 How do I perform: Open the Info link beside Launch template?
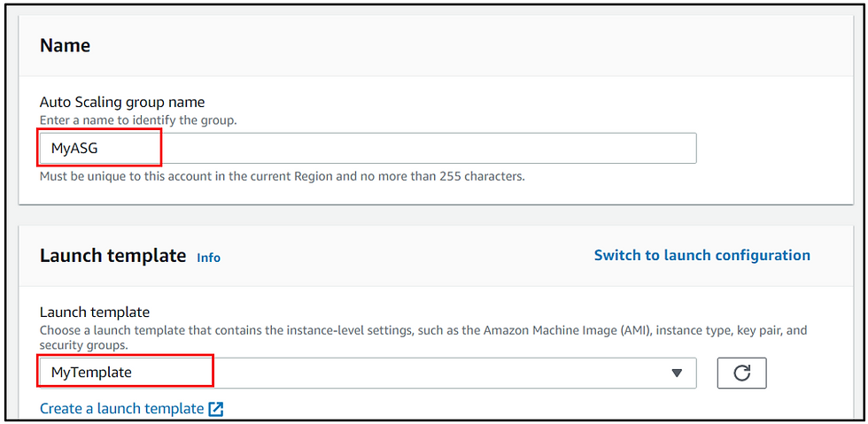[209, 258]
